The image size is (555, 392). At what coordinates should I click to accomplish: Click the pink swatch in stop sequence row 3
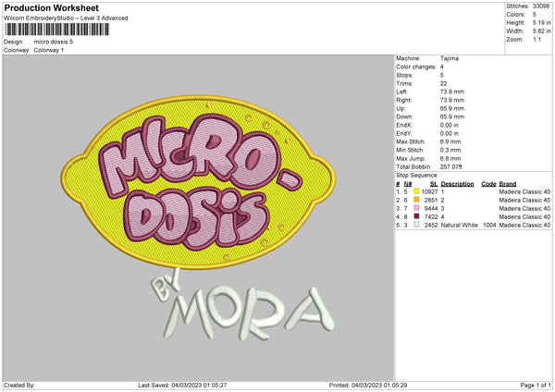[416, 208]
